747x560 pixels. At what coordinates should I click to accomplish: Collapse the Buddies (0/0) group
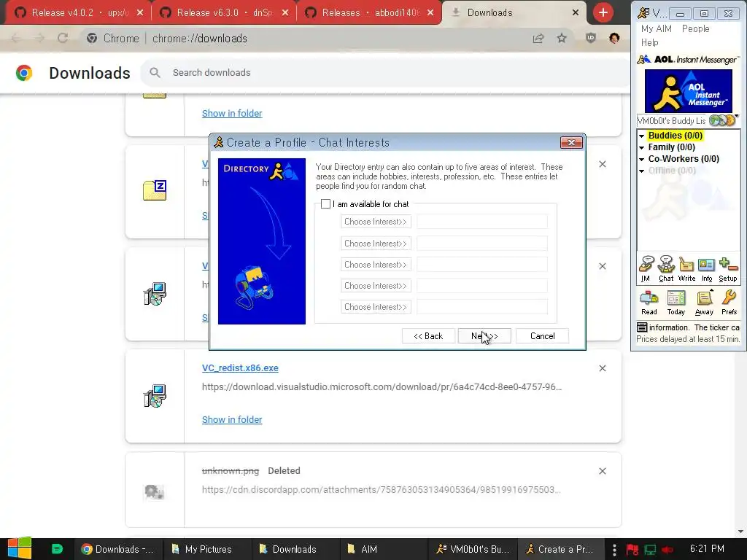click(642, 136)
